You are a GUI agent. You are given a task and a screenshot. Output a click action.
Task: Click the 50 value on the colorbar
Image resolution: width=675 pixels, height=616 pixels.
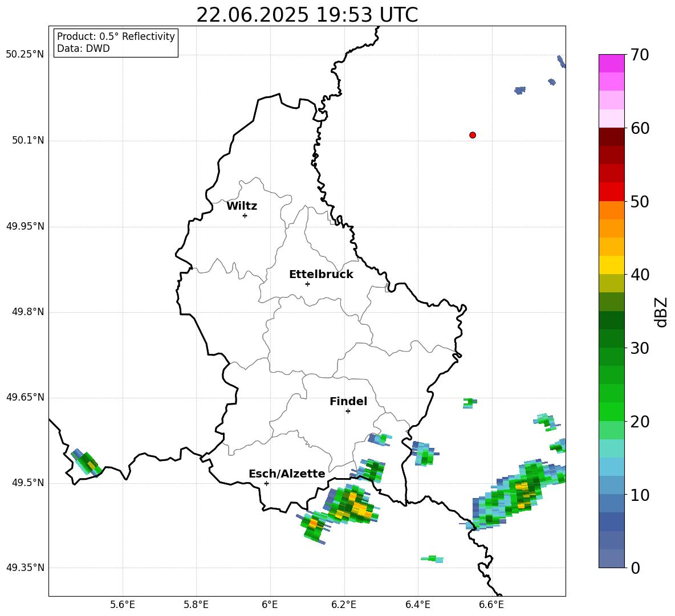[640, 201]
